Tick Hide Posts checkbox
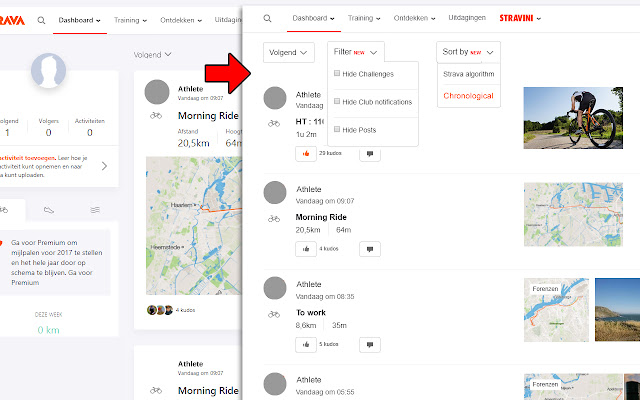The image size is (640, 400). tap(337, 129)
